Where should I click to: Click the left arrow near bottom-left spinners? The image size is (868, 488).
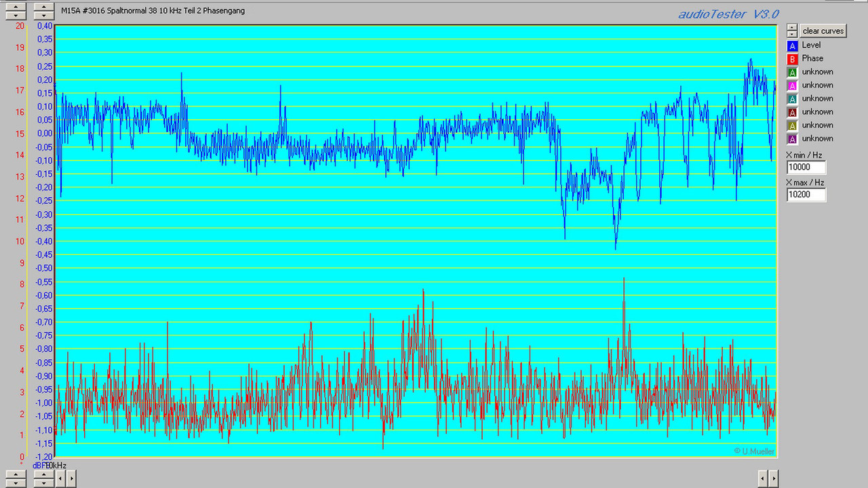click(x=60, y=478)
